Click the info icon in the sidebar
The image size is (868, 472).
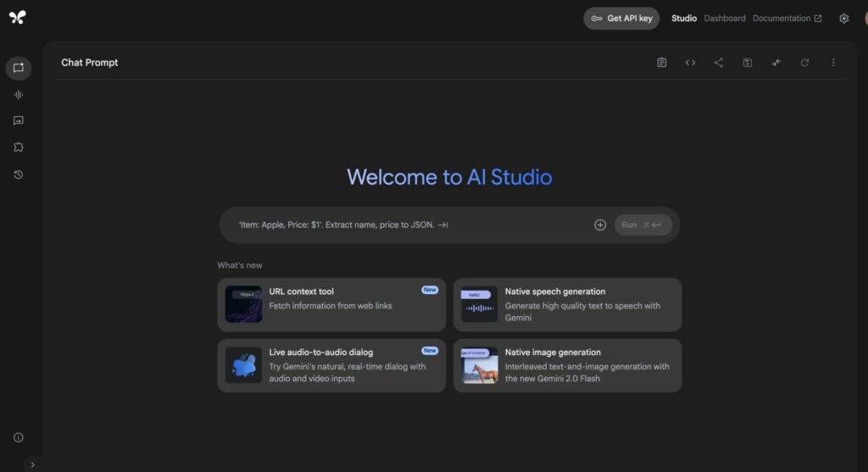click(x=19, y=437)
